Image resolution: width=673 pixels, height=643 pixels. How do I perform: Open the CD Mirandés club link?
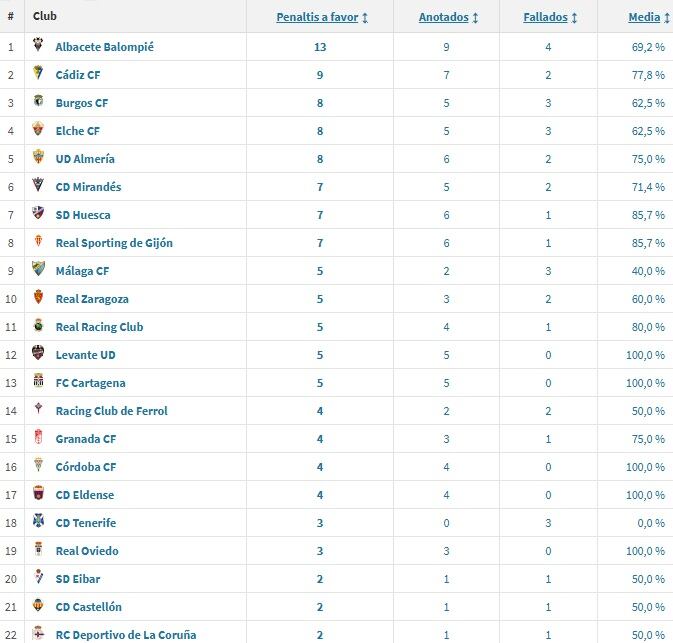(x=88, y=187)
